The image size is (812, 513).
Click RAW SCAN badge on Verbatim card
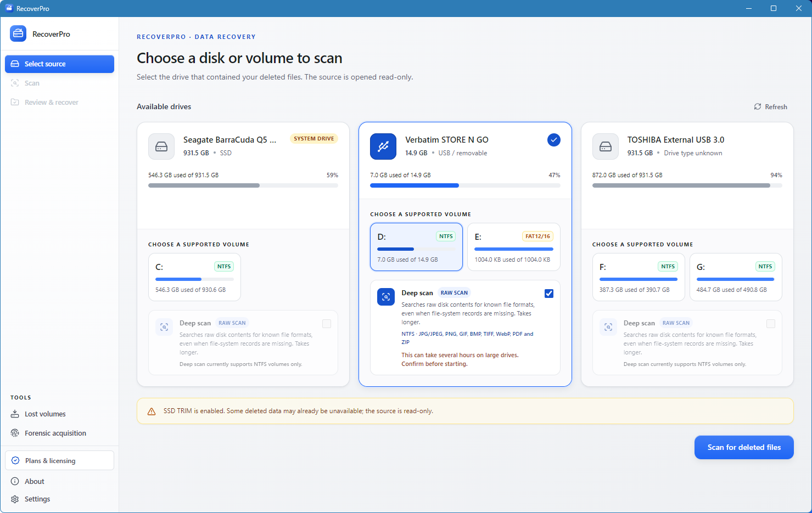(454, 292)
